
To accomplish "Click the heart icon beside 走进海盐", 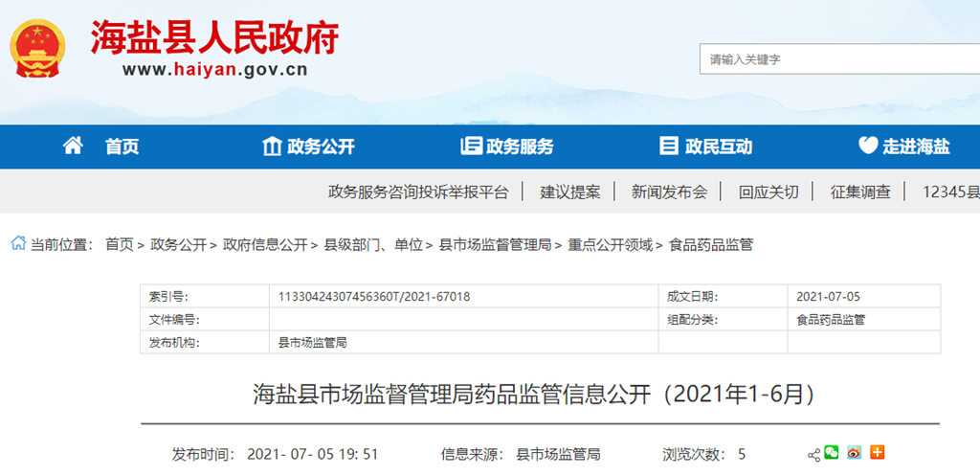I will click(x=867, y=147).
